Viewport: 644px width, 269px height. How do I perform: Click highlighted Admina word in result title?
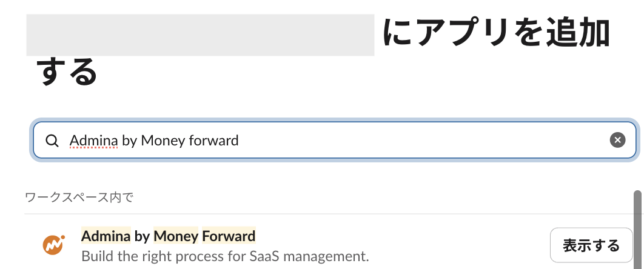click(x=106, y=236)
